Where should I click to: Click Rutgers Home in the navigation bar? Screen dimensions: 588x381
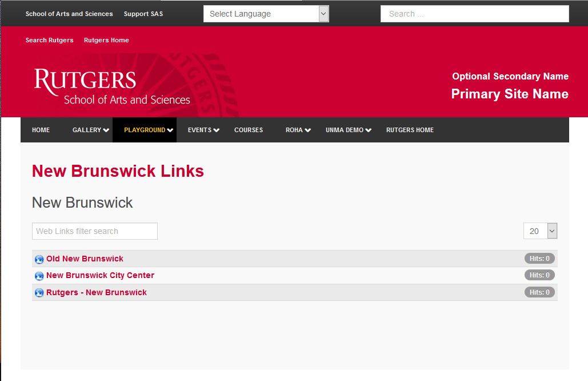pos(410,130)
